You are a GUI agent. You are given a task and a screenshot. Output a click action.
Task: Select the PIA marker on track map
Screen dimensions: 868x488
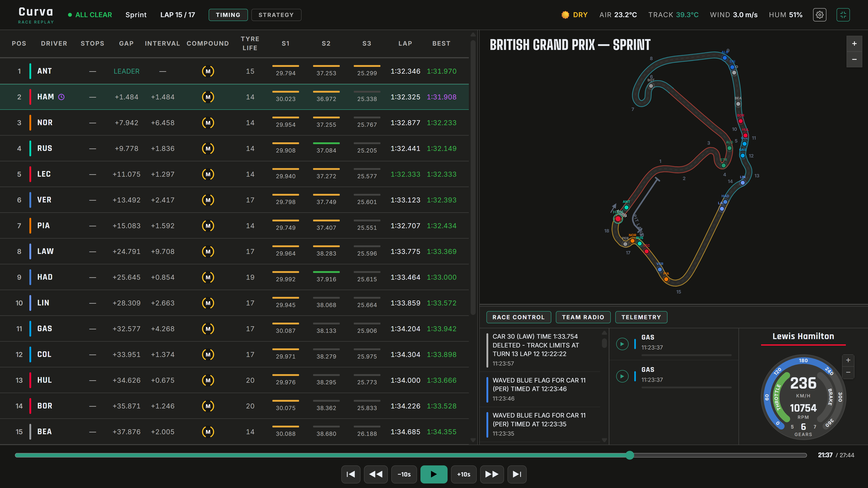pos(666,279)
